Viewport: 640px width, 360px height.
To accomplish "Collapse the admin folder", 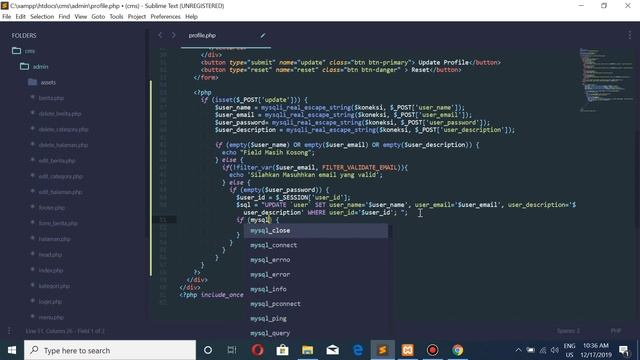I will (x=24, y=66).
